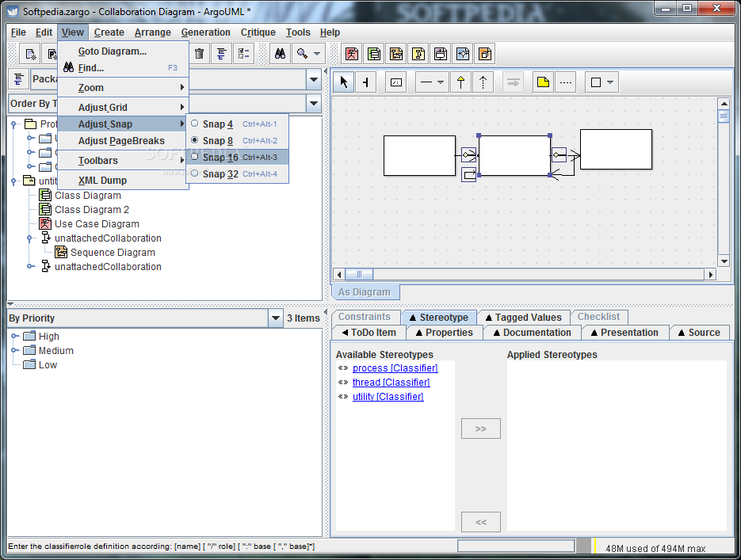The height and width of the screenshot is (560, 741).
Task: Click the magnifier Zoom toolbar icon
Action: 303,54
